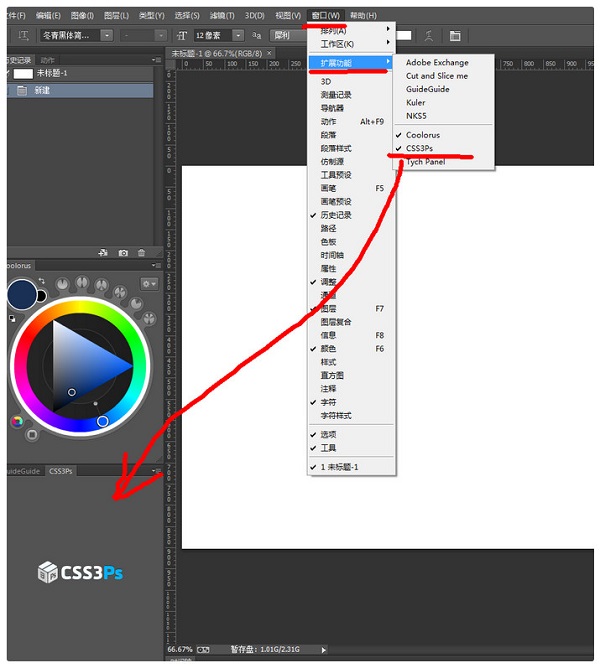Image resolution: width=600 pixels, height=668 pixels.
Task: Toggle 历史记录 panel in Window menu
Action: pyautogui.click(x=350, y=215)
